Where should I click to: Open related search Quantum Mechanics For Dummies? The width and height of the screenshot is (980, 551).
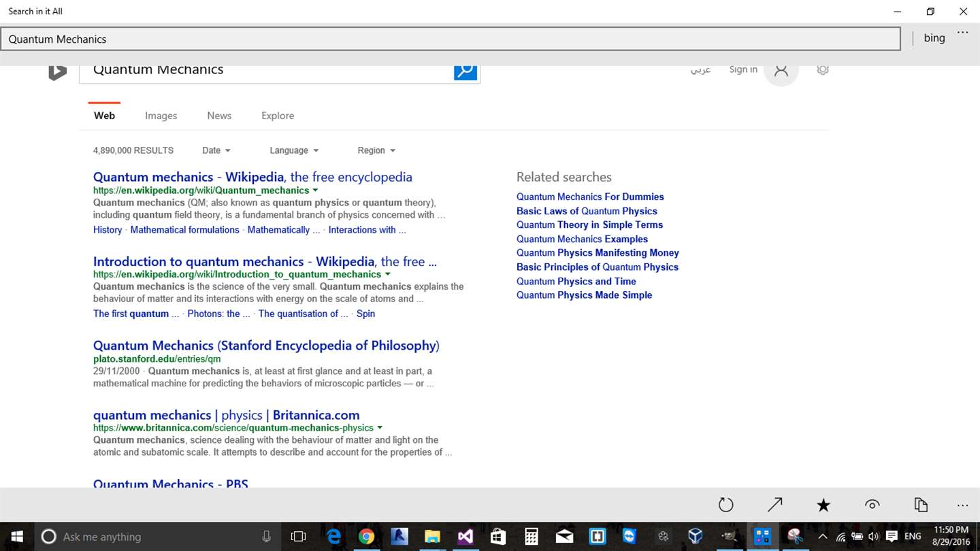click(x=590, y=197)
